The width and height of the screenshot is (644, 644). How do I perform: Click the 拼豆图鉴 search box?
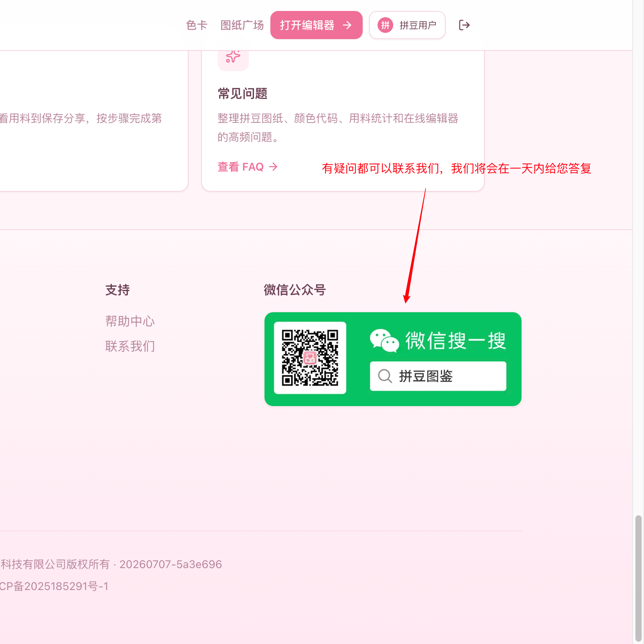tap(438, 376)
